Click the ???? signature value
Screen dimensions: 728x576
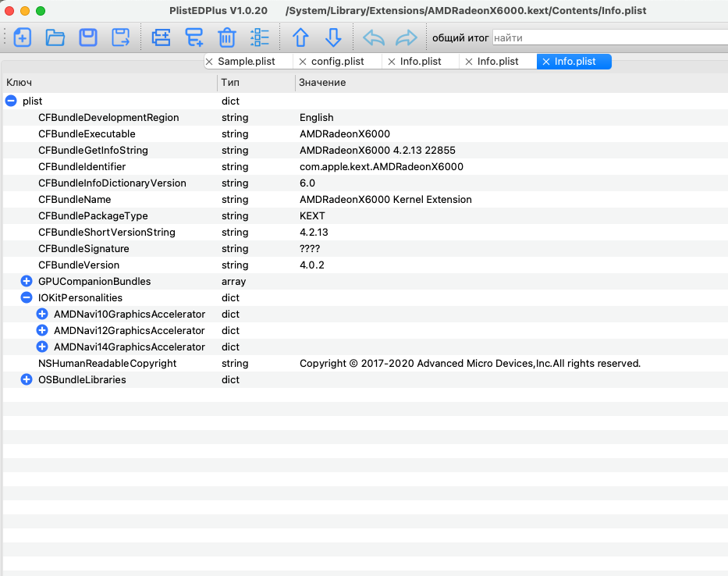310,248
